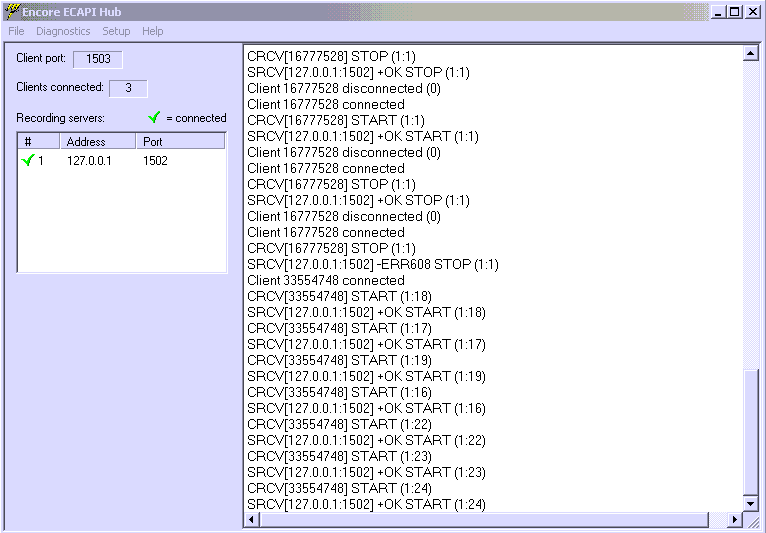The height and width of the screenshot is (533, 766).
Task: Click log line 'CRCV[33554748] START (1:23)'
Action: pos(339,456)
